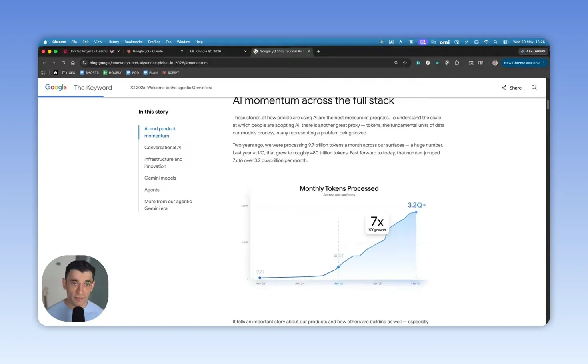Switch to the Google I/O - Claude tab
Viewport: 588px width, 364px height.
click(x=154, y=51)
